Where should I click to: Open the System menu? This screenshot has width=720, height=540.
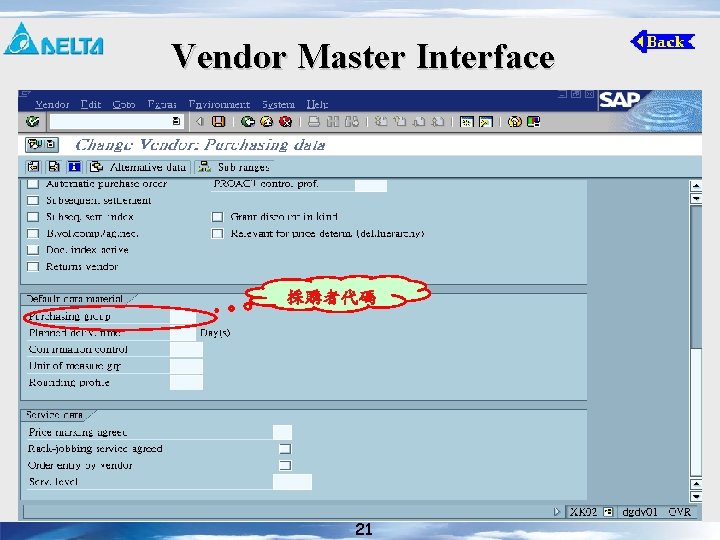pyautogui.click(x=278, y=104)
